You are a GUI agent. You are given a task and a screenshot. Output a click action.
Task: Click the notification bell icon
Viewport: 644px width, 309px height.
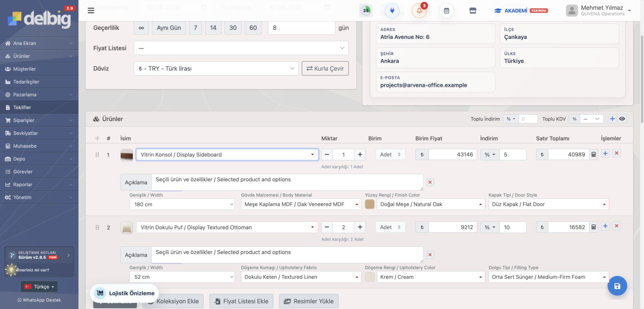click(419, 11)
